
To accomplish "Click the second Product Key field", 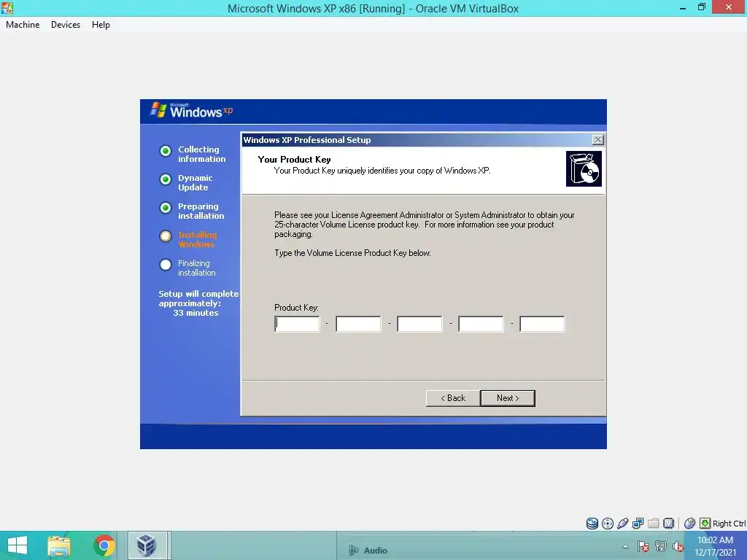I will tap(358, 324).
